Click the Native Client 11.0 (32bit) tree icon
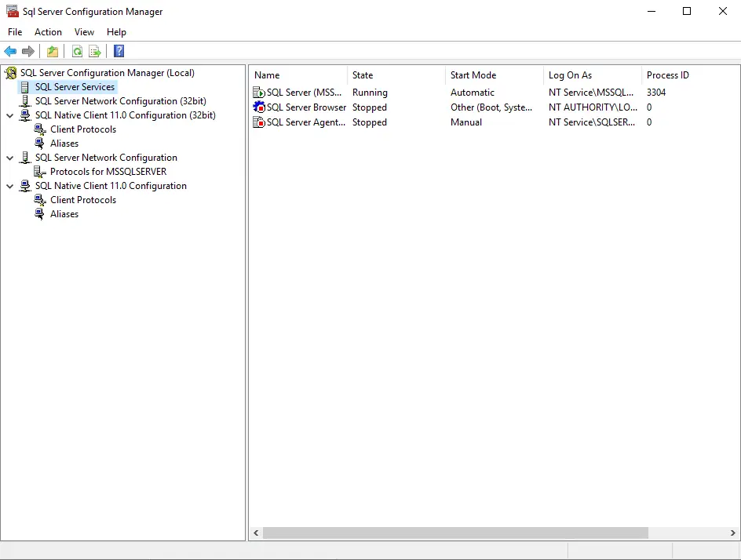 pos(25,115)
